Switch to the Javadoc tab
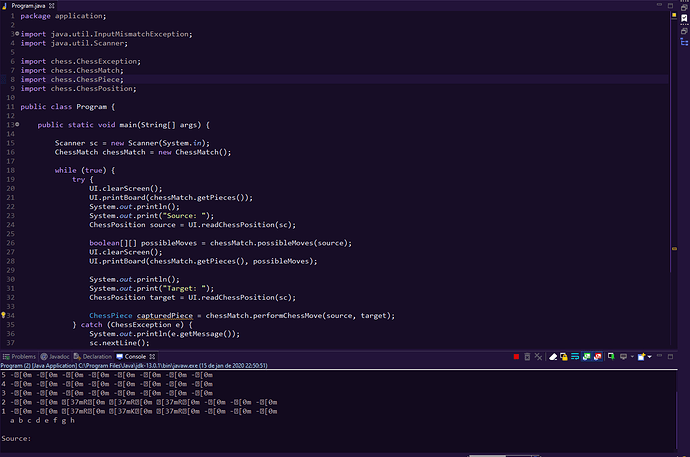Image resolution: width=690 pixels, height=457 pixels. (x=55, y=357)
